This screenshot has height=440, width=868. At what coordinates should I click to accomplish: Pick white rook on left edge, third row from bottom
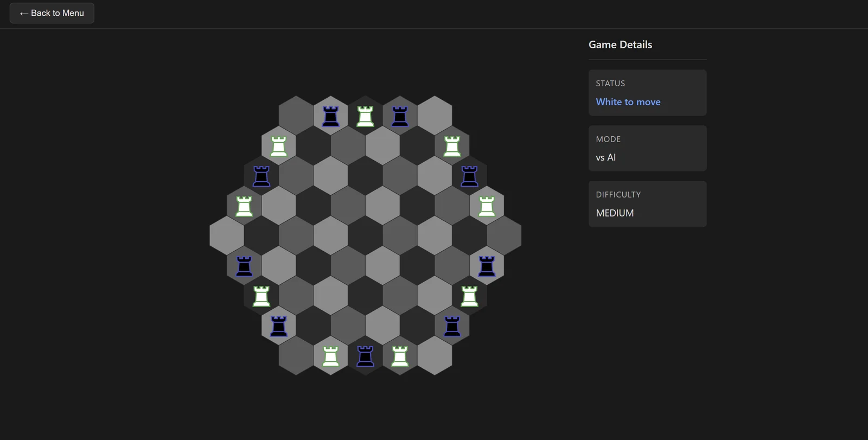261,296
